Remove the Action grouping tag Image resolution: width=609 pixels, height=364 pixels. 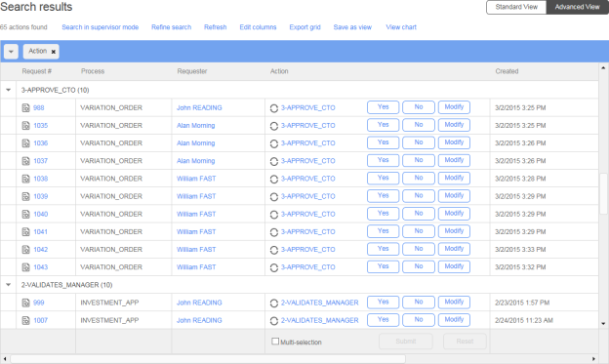pos(54,52)
